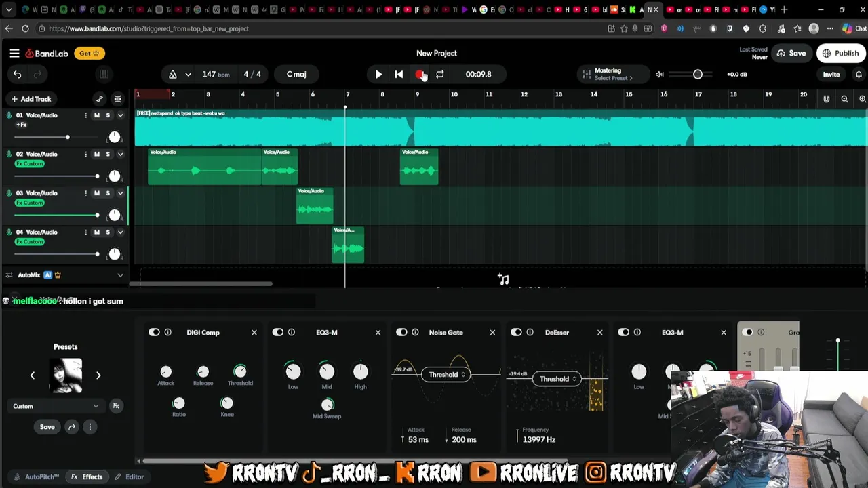Click the Add Track button
This screenshot has width=868, height=488.
coord(31,99)
